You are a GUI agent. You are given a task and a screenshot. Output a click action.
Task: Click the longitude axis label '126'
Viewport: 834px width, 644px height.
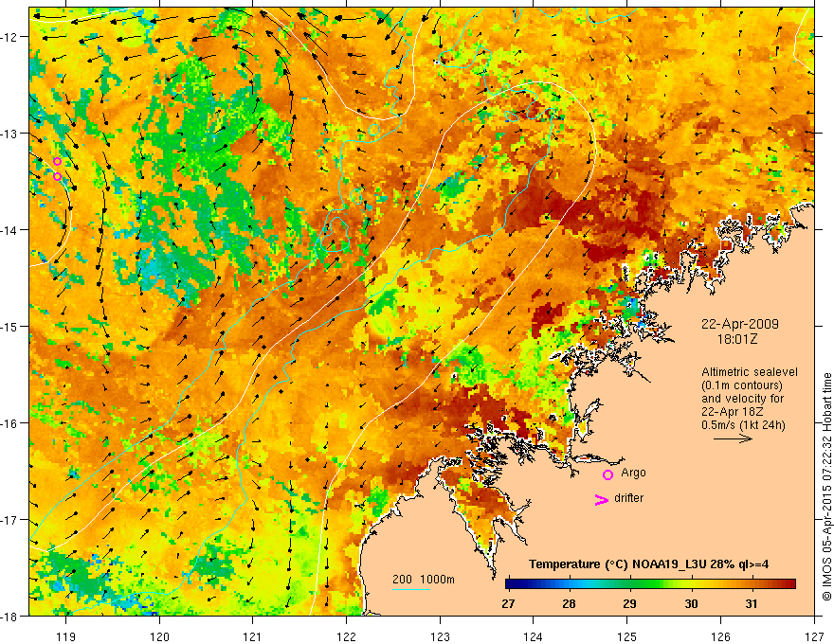pos(720,636)
